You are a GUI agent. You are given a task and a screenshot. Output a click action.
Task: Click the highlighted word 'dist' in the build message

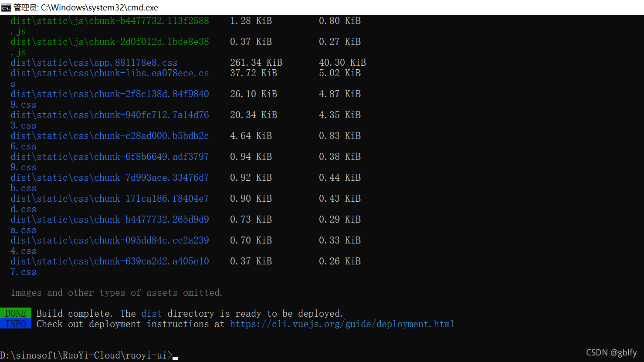[x=152, y=314]
